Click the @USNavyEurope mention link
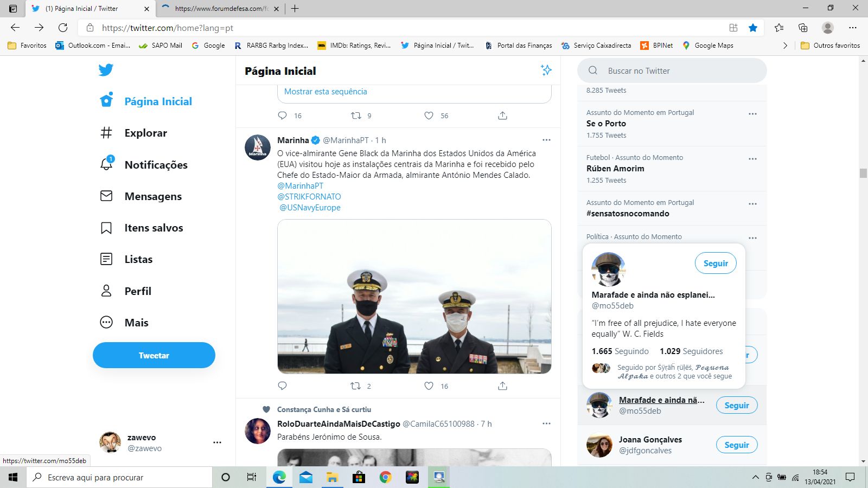The width and height of the screenshot is (868, 488). pyautogui.click(x=310, y=208)
